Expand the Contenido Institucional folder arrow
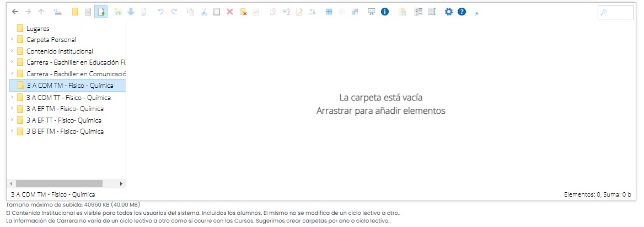The height and width of the screenshot is (227, 644). pos(12,51)
